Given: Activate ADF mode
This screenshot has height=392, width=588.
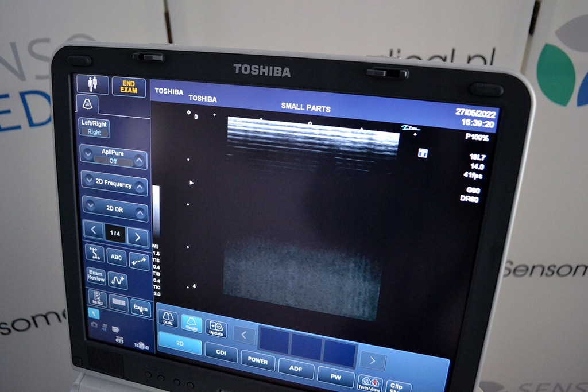Looking at the screenshot, I should tap(296, 368).
